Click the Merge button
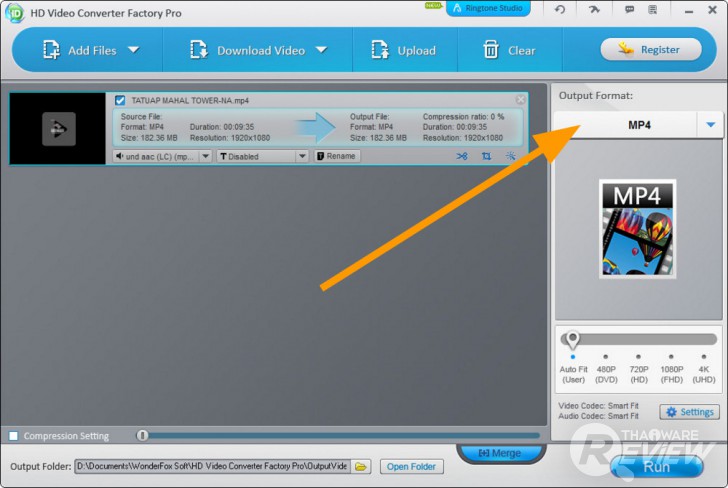728x488 pixels. pos(500,453)
